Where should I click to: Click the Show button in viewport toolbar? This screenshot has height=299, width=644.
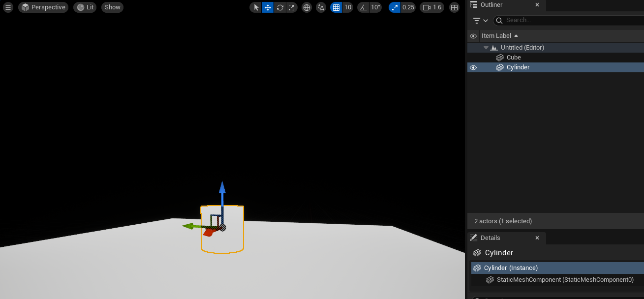pos(113,7)
